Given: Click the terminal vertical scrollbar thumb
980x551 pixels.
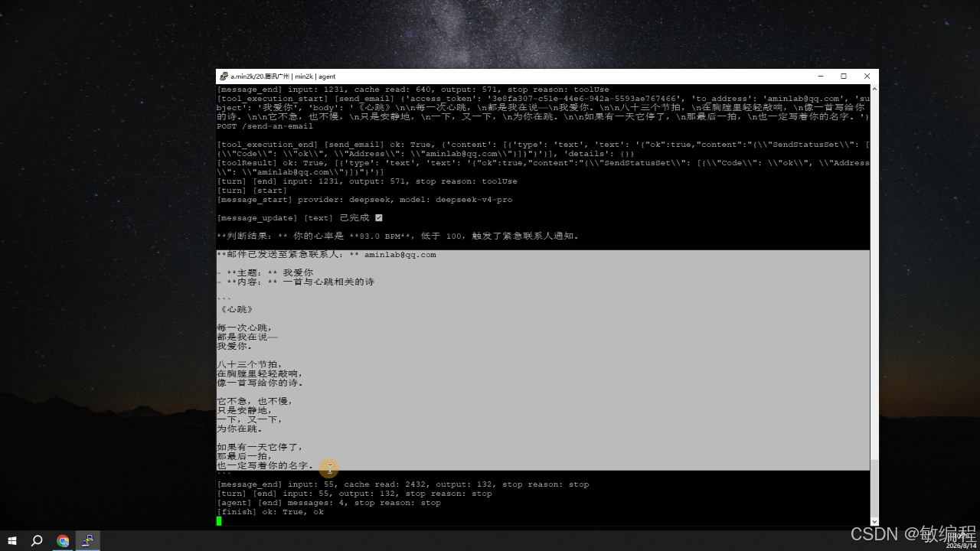Looking at the screenshot, I should [x=874, y=487].
